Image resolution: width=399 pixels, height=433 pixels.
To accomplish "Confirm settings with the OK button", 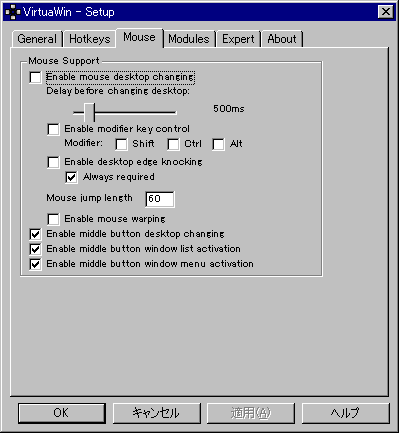I will (x=61, y=413).
